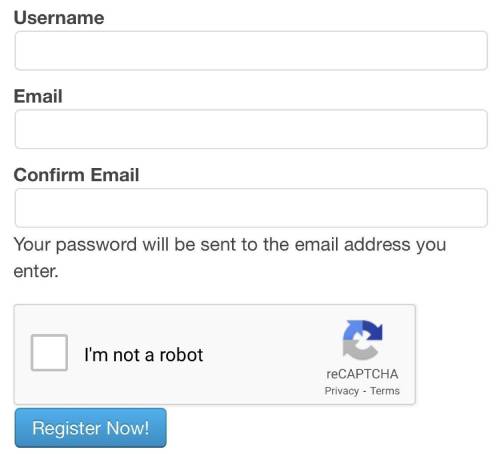The width and height of the screenshot is (500, 454).
Task: Click the Confirm Email label text
Action: [x=76, y=175]
